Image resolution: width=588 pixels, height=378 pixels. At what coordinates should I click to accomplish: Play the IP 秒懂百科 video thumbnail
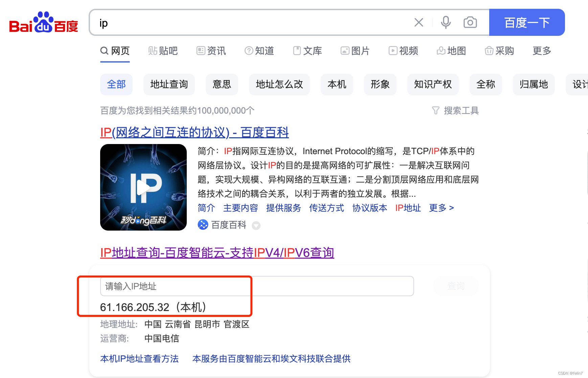click(143, 187)
